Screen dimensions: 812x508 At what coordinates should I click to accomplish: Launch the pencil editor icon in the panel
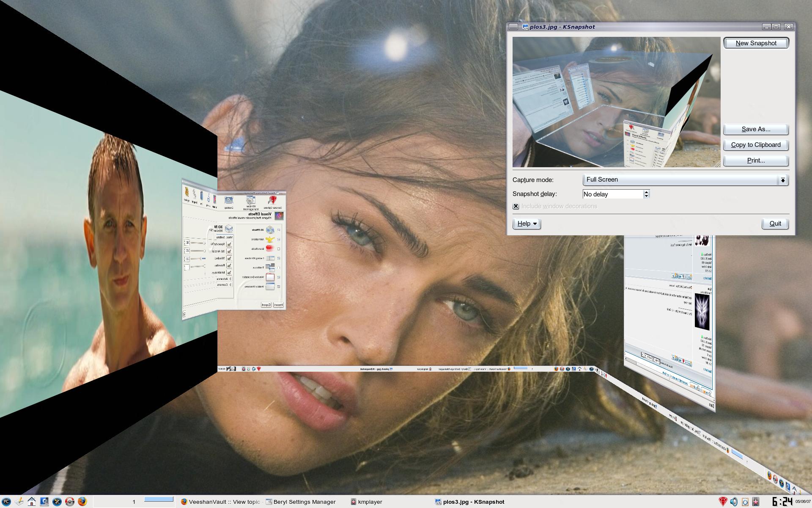tap(19, 502)
